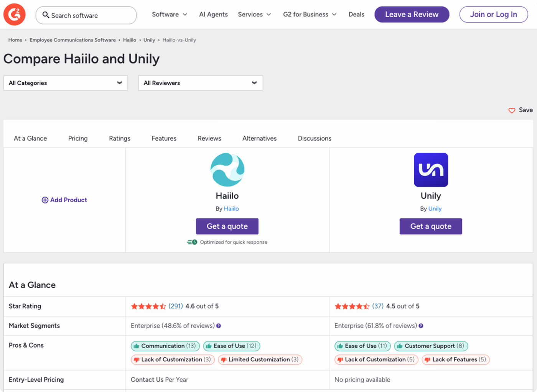Select the Communication (13) pros tag
This screenshot has width=537, height=392.
tap(165, 346)
